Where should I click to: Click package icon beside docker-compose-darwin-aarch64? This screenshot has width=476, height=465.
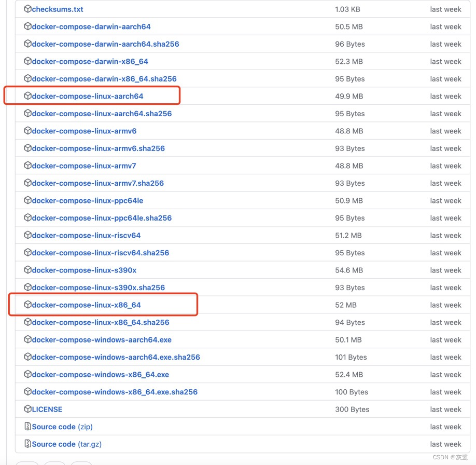(27, 26)
